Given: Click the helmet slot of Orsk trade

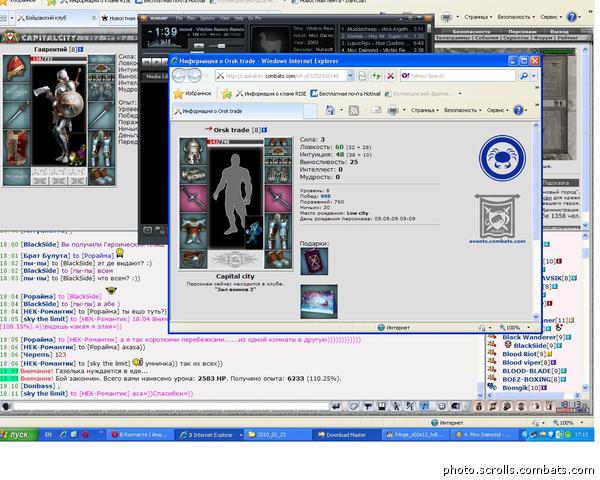Looking at the screenshot, I should (x=193, y=151).
